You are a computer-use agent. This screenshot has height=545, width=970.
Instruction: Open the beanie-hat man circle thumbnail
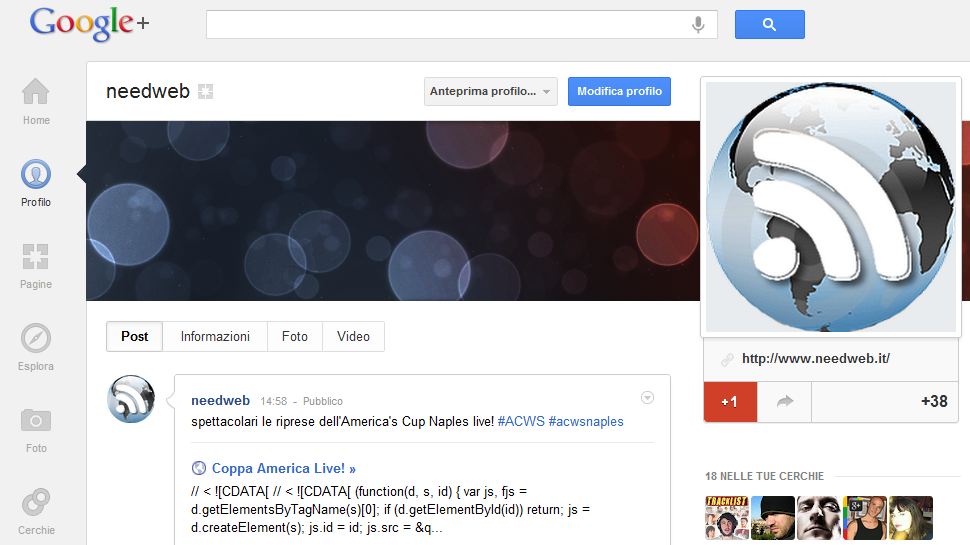point(773,518)
